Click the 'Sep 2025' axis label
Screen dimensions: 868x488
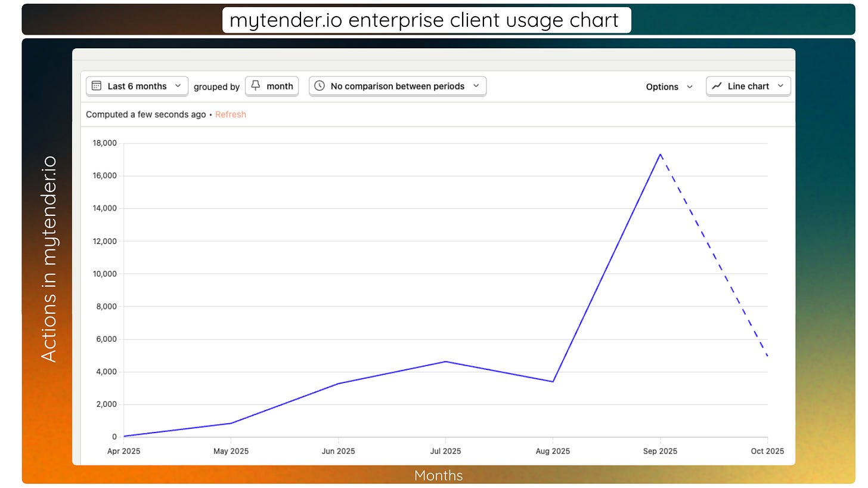pyautogui.click(x=660, y=451)
